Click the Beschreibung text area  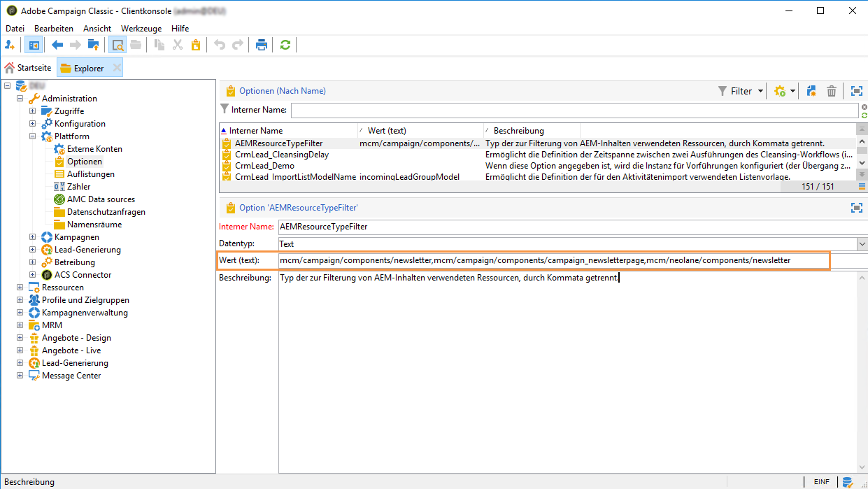[x=568, y=371]
